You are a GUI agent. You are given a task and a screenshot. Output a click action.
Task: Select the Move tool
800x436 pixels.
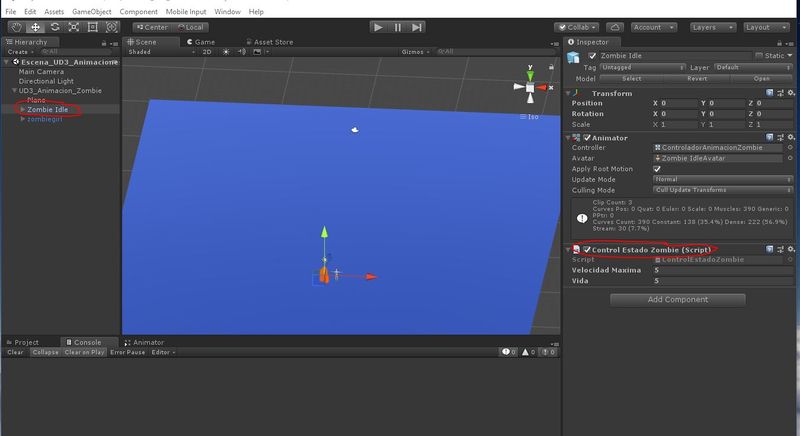[x=35, y=27]
